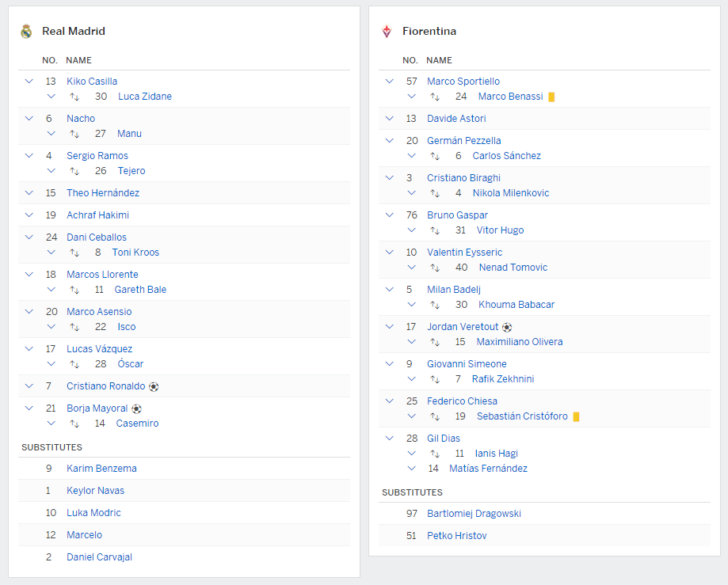The height and width of the screenshot is (585, 728).
Task: Click goal ball icon next to Cristiano Ronaldo
Action: coord(154,386)
